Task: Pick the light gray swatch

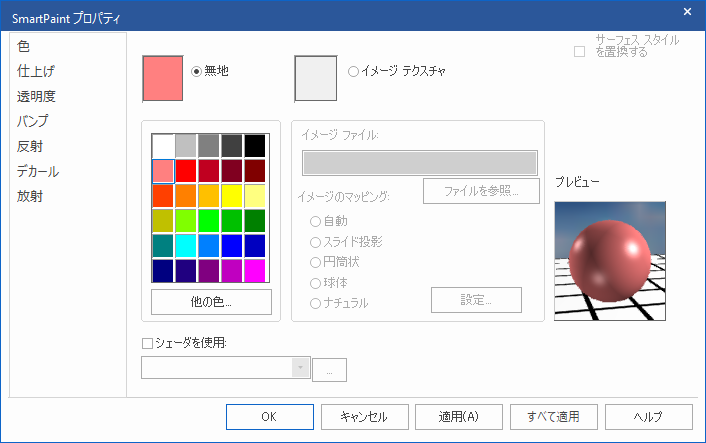Action: [x=186, y=146]
